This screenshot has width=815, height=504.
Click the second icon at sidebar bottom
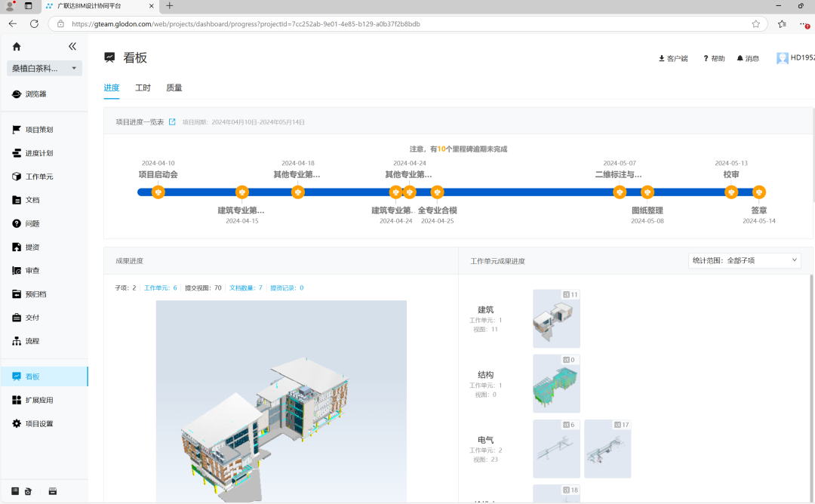pos(28,491)
